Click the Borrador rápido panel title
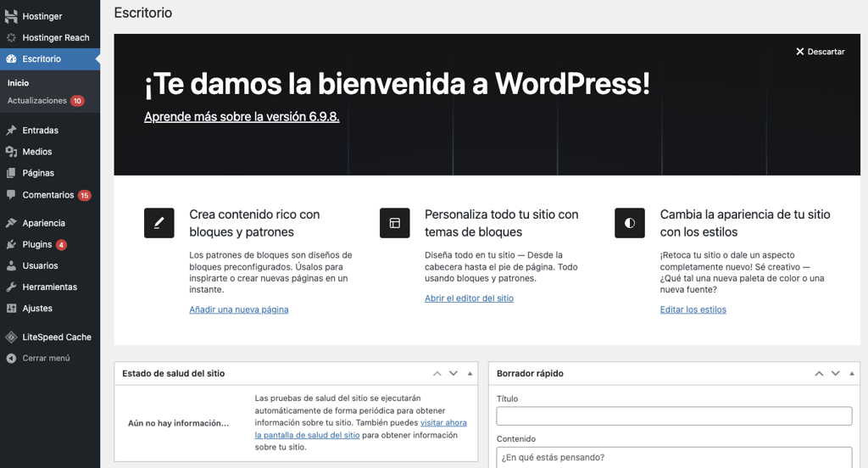Viewport: 868px width, 468px height. point(530,373)
